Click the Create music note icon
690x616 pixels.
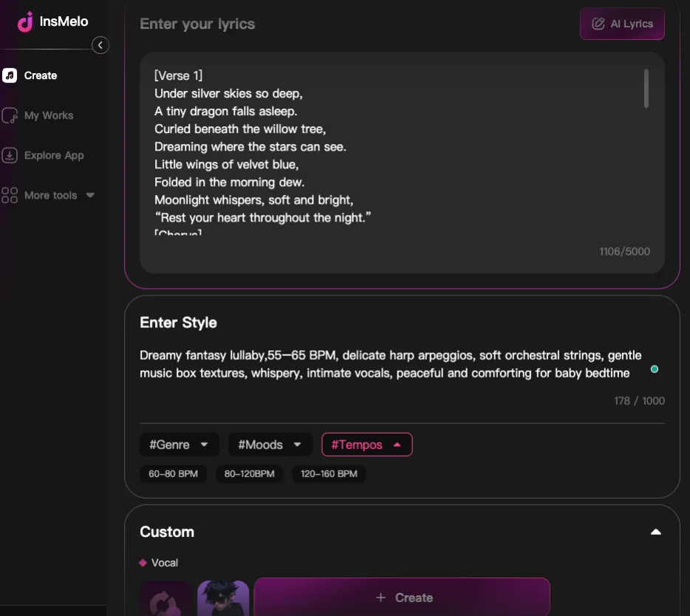pos(10,75)
